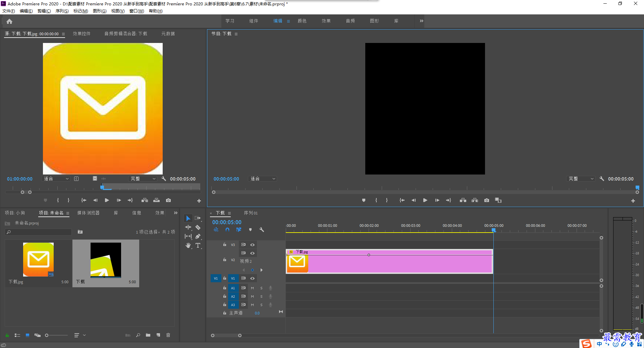Toggle V3 track output eye
The width and height of the screenshot is (644, 348).
pos(252,245)
